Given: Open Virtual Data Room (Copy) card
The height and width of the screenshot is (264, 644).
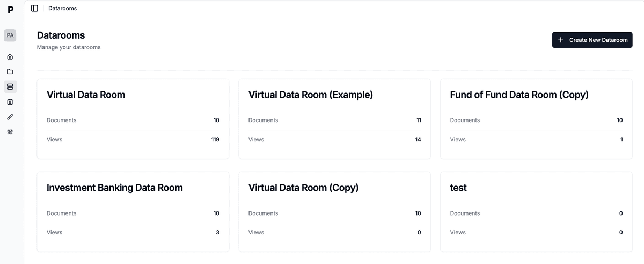Looking at the screenshot, I should tap(303, 188).
